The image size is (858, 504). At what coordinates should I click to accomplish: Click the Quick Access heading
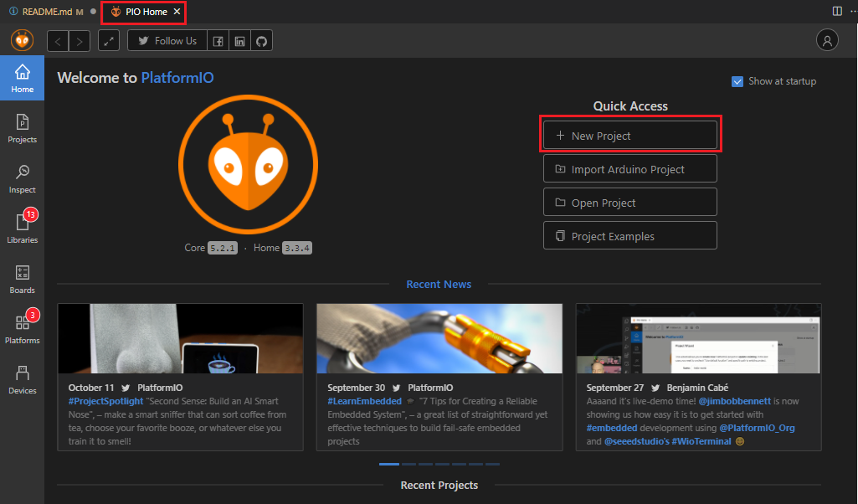[x=630, y=106]
